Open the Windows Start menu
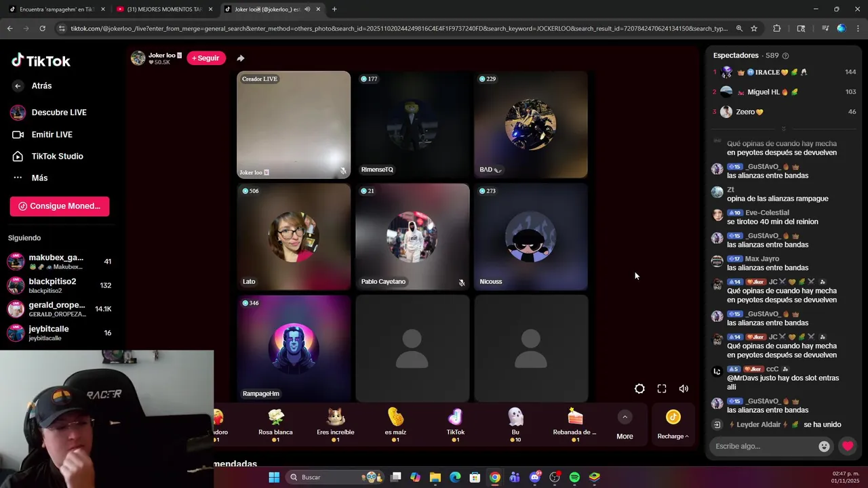The width and height of the screenshot is (868, 488). pos(274,477)
